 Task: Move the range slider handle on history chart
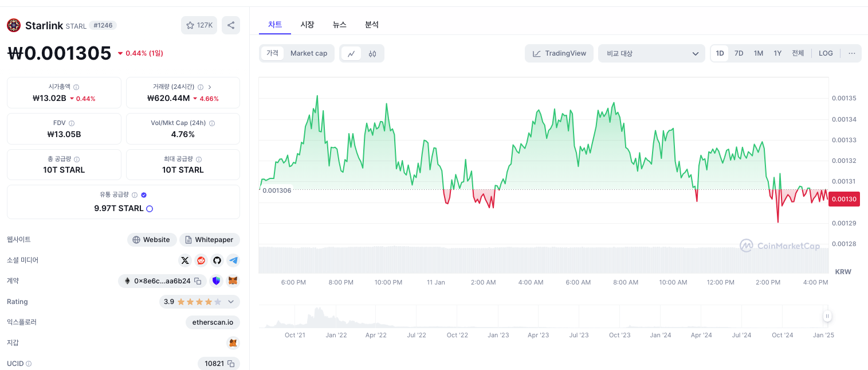[x=827, y=316]
